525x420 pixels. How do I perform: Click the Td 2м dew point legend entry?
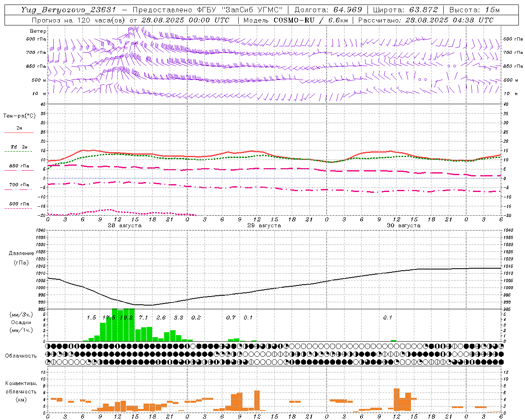19,147
